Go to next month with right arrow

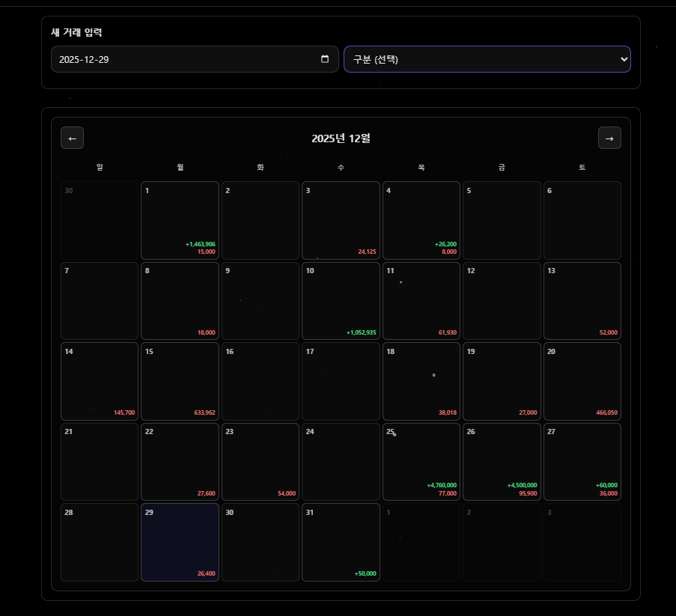(x=609, y=138)
